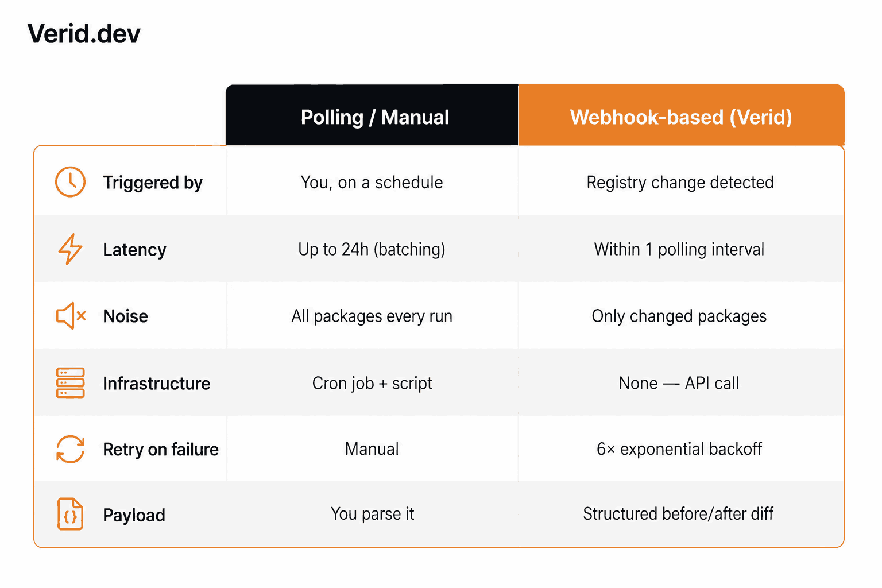
Task: Click the clock icon beside Triggered by
Action: [x=70, y=182]
